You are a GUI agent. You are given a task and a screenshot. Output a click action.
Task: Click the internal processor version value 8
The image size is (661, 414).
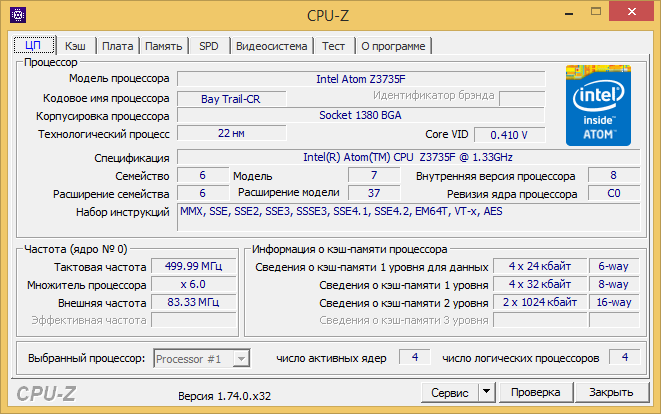(x=614, y=175)
